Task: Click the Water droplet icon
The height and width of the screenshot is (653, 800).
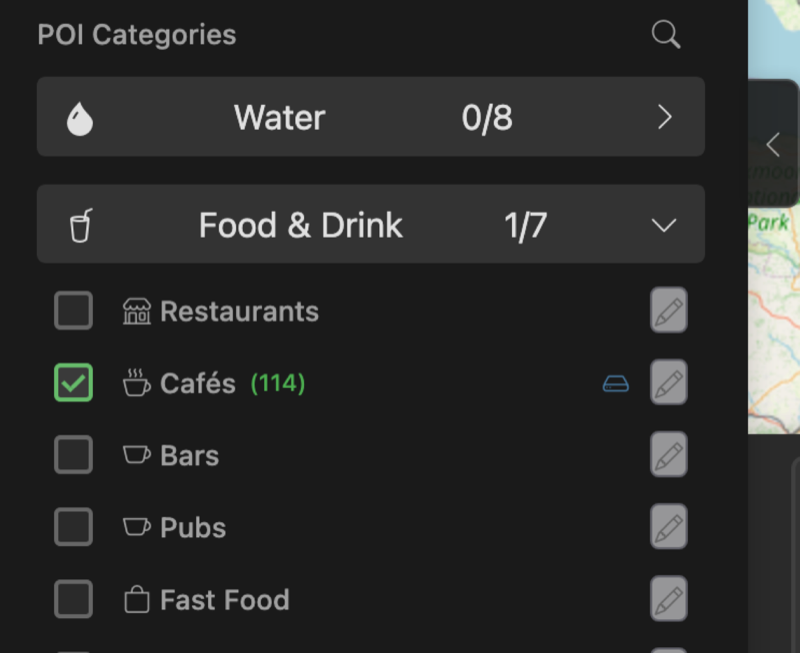Action: tap(80, 119)
